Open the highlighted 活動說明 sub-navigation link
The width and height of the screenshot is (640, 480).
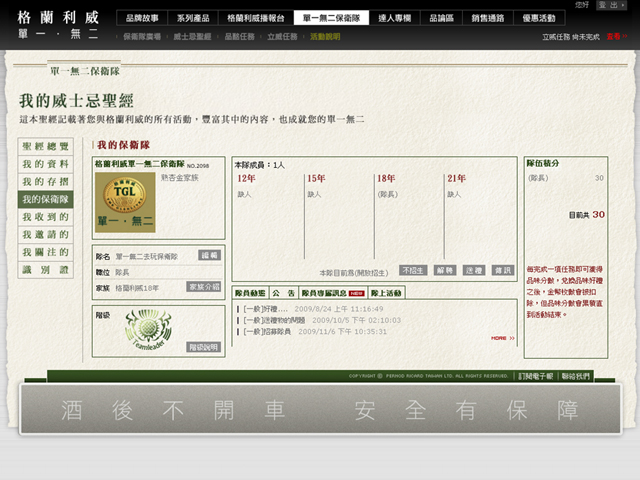tap(325, 37)
